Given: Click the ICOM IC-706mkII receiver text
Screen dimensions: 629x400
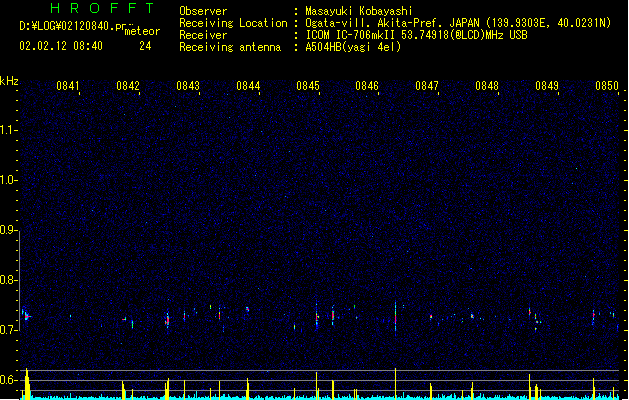Looking at the screenshot, I should (416, 35).
